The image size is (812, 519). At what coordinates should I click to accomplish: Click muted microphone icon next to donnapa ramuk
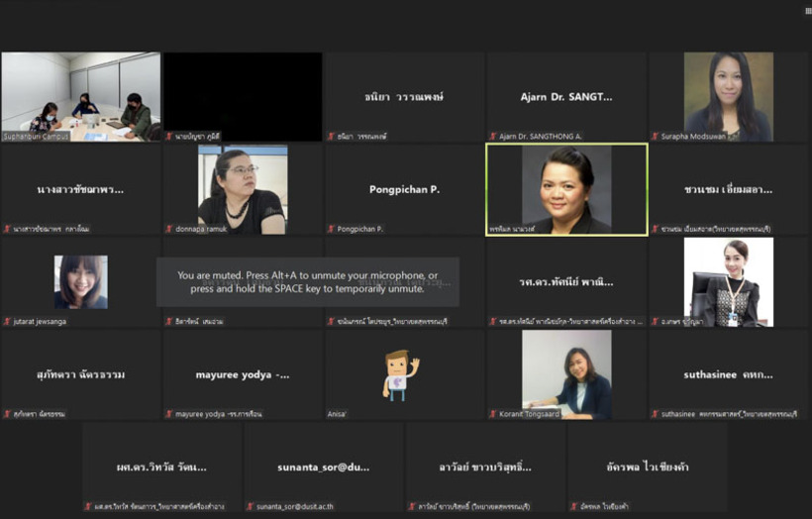click(169, 229)
